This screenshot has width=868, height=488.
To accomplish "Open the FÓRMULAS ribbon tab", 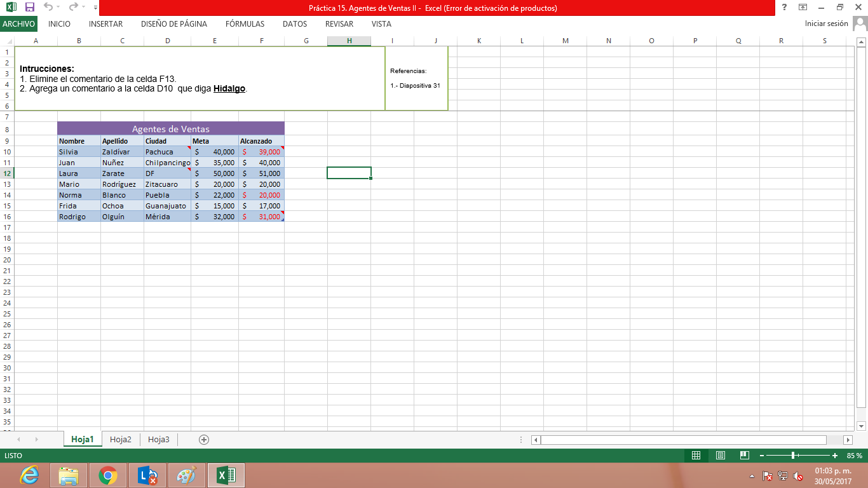I will [245, 24].
